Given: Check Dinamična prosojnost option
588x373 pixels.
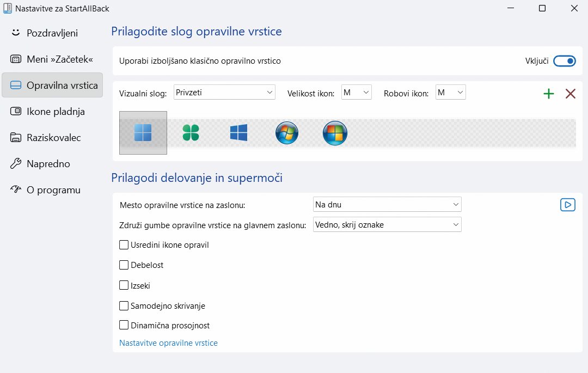Looking at the screenshot, I should coord(124,325).
